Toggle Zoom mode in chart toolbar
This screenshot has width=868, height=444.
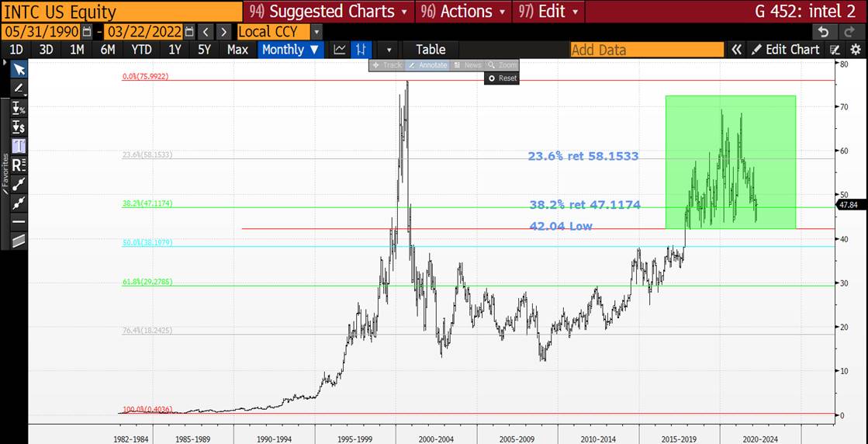tap(502, 65)
